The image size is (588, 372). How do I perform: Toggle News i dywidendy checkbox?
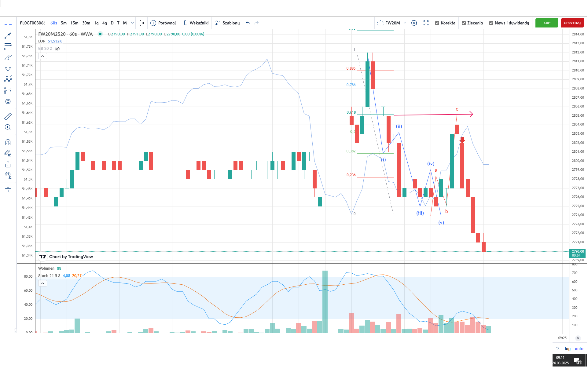pyautogui.click(x=491, y=23)
